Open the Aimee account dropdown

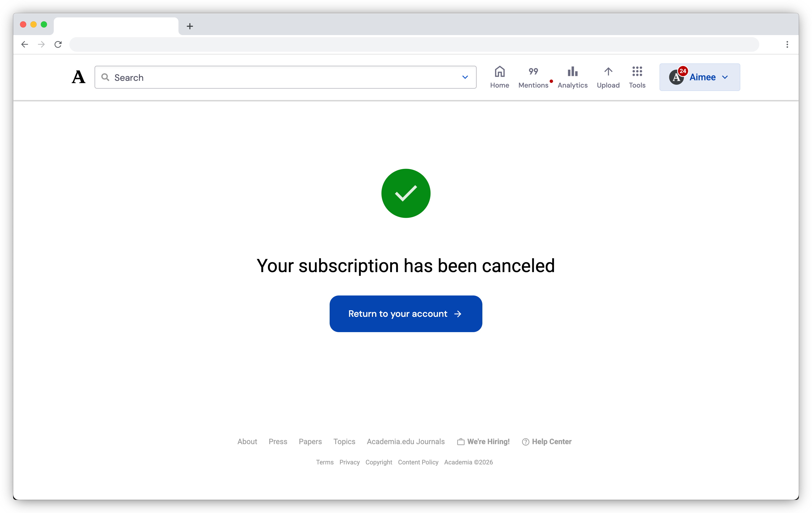click(x=700, y=77)
